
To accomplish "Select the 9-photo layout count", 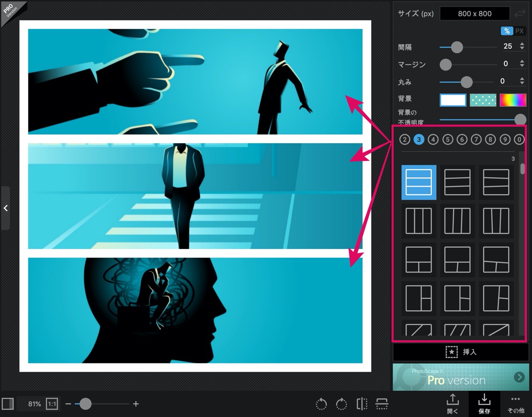I will pyautogui.click(x=505, y=140).
